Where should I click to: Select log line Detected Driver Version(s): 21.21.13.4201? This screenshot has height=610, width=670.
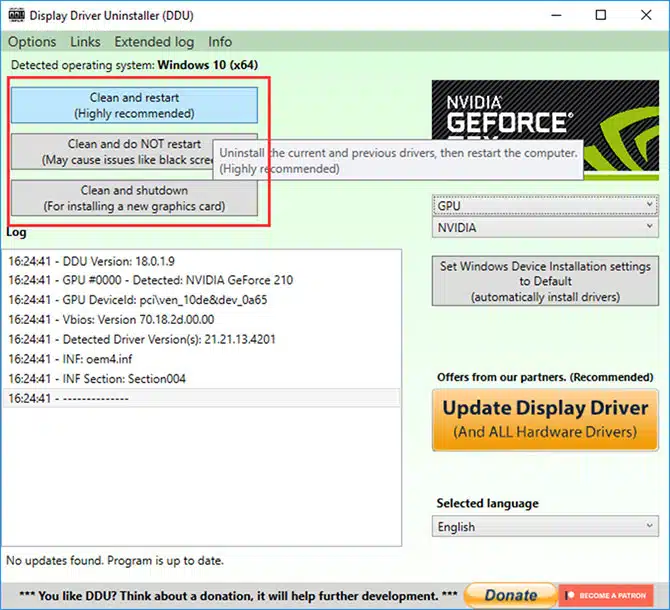tap(202, 339)
